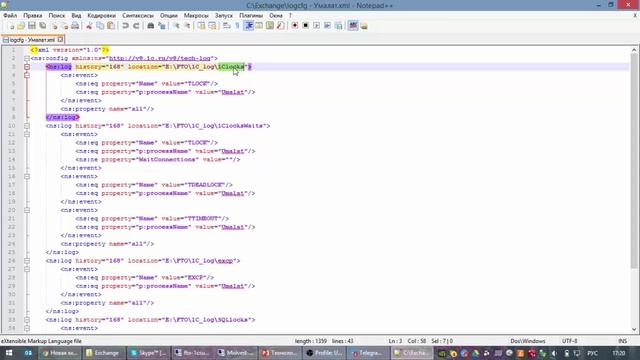Zoom out using the toolbar icon

tap(187, 26)
